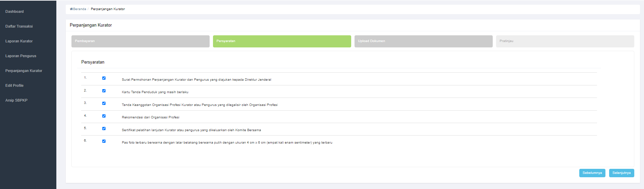Image resolution: width=644 pixels, height=189 pixels.
Task: Go to the Pembayaran step tab
Action: click(141, 41)
